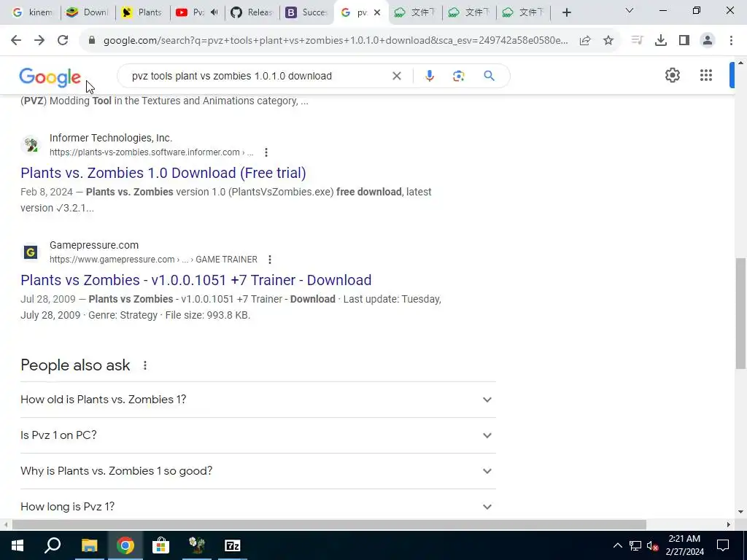This screenshot has width=747, height=560.
Task: Open Chrome downloads
Action: click(x=661, y=41)
